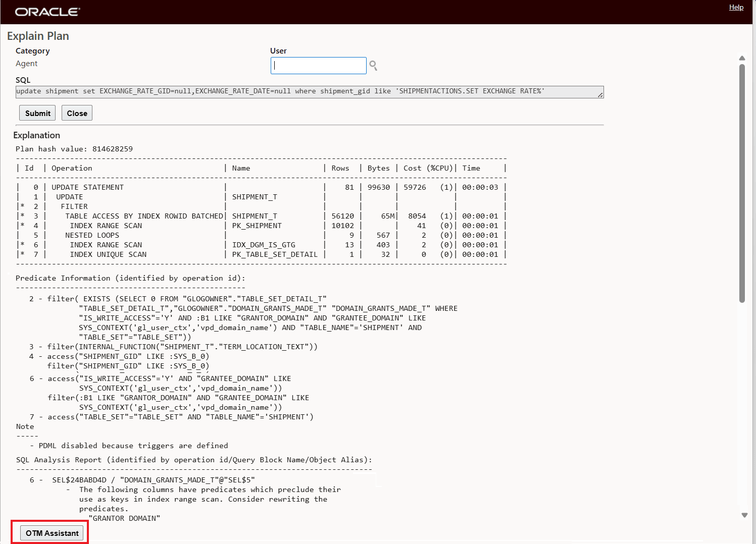The height and width of the screenshot is (544, 756).
Task: Click the scrollbar down arrow
Action: [x=744, y=515]
